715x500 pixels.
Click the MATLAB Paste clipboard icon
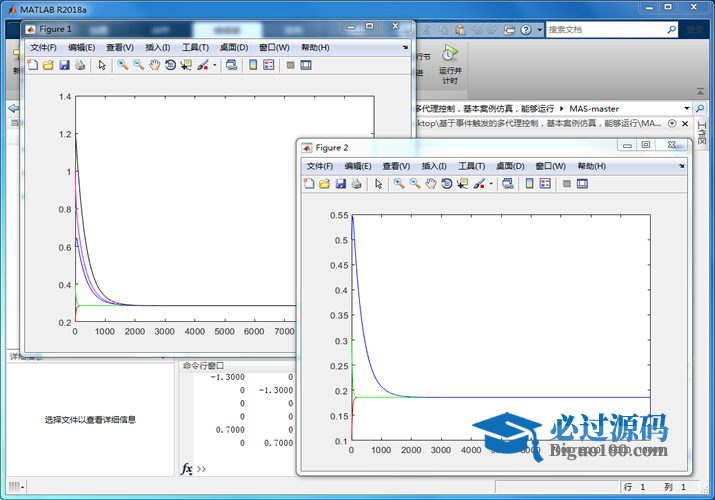click(x=461, y=30)
